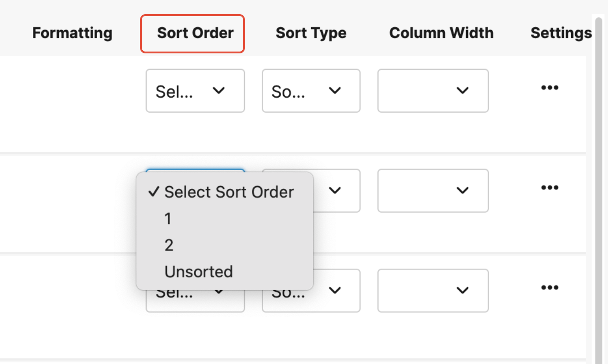This screenshot has height=364, width=608.
Task: Click the Column Width column header
Action: [441, 33]
